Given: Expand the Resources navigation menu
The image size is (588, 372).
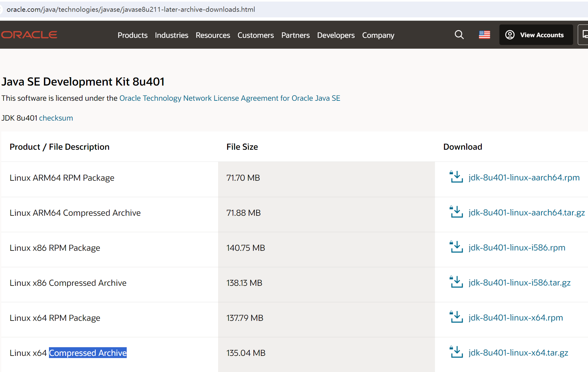Looking at the screenshot, I should 213,35.
